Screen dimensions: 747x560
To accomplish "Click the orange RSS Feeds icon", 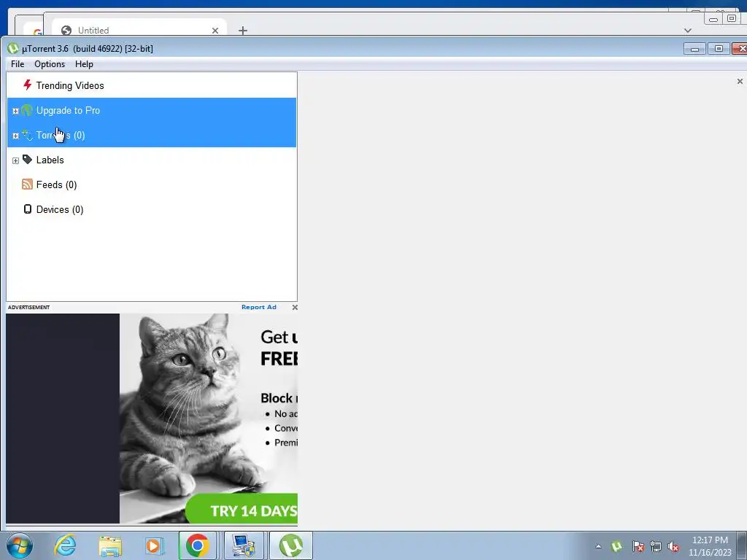I will [x=27, y=184].
